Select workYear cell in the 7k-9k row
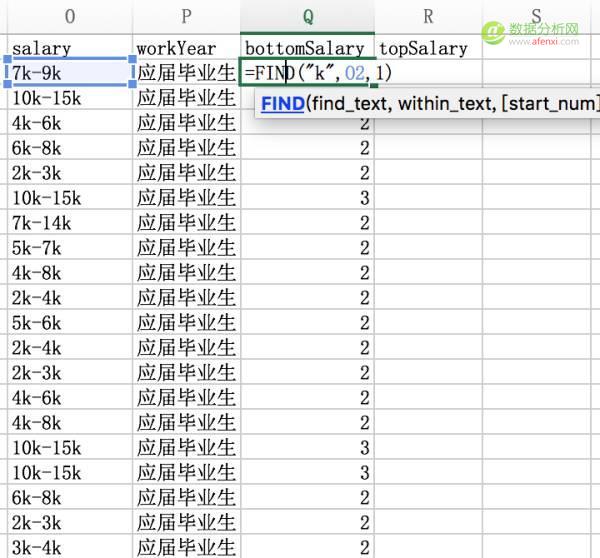This screenshot has width=600, height=558. click(x=186, y=72)
